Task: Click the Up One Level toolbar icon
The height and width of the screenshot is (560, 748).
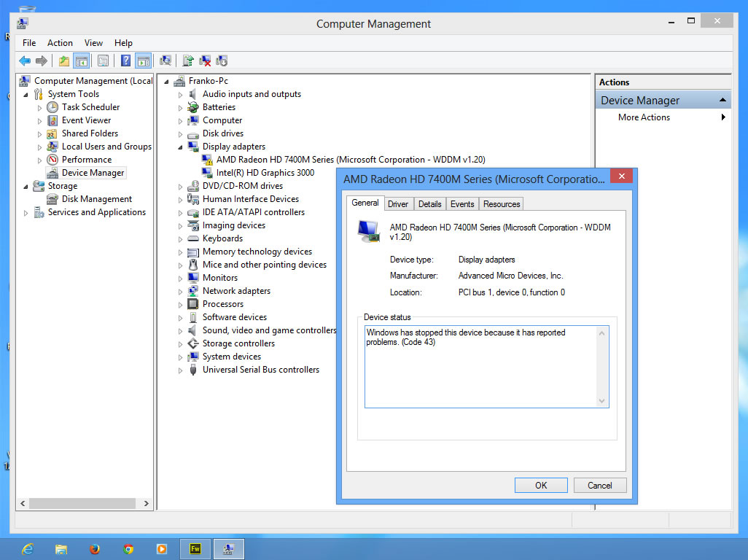Action: pos(64,61)
